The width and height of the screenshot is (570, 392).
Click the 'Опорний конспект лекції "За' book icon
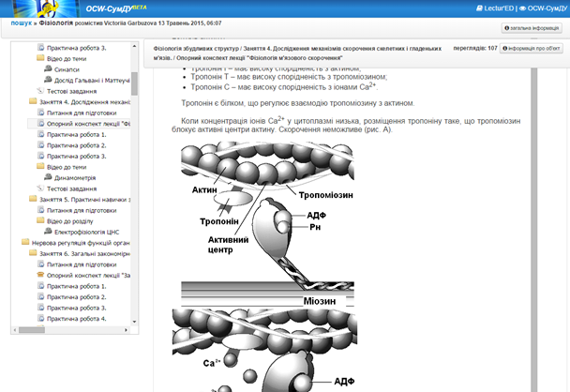pyautogui.click(x=40, y=275)
